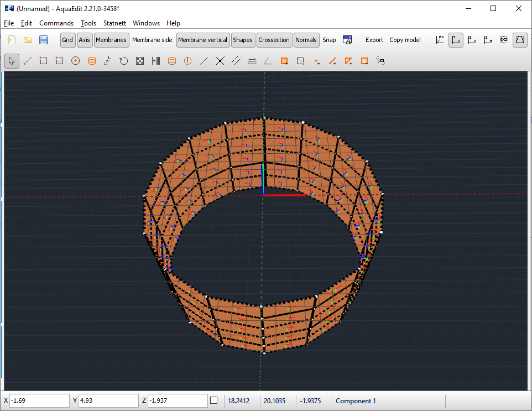Toggle Normals display

[306, 40]
